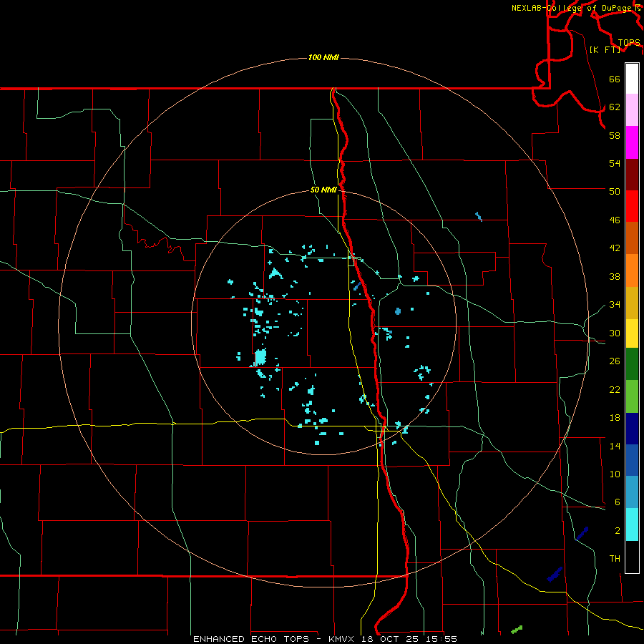Click the legend value "18"

point(615,418)
